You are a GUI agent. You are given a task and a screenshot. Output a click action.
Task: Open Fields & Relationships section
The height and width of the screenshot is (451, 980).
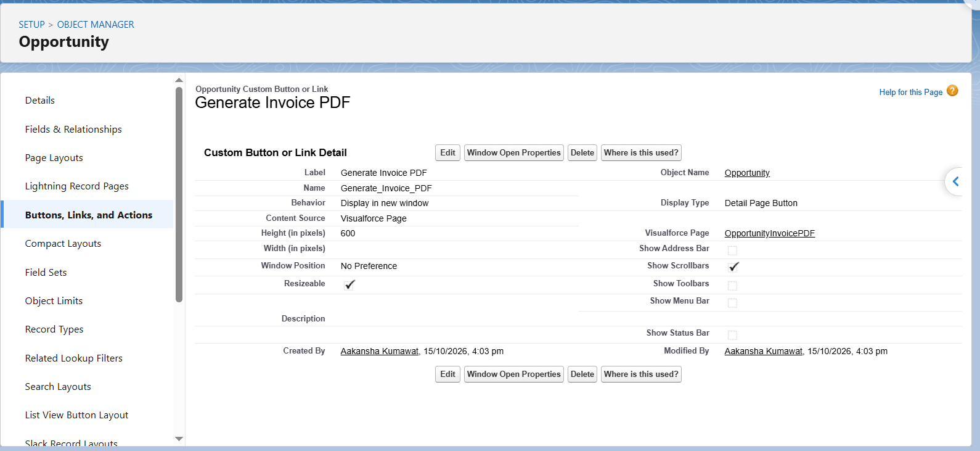(x=73, y=129)
